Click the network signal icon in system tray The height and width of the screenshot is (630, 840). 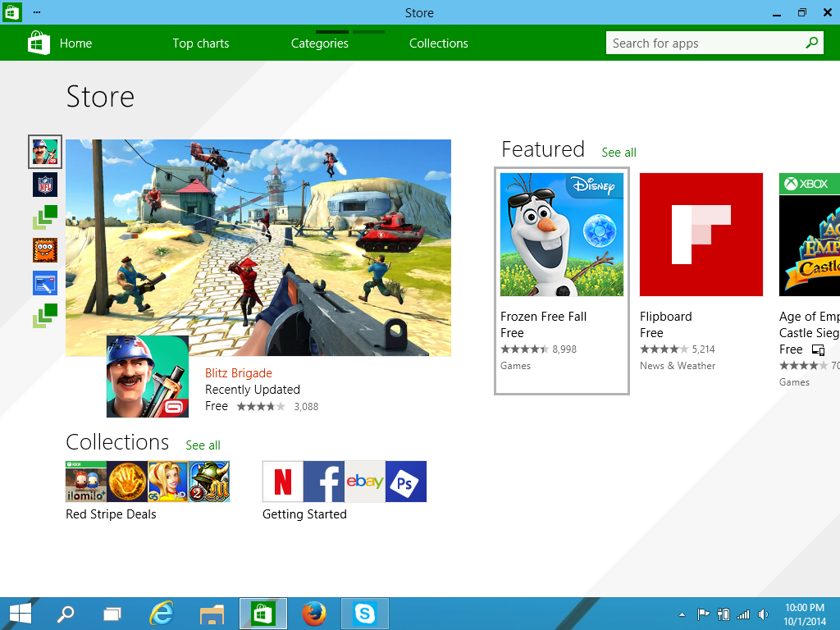pyautogui.click(x=743, y=614)
